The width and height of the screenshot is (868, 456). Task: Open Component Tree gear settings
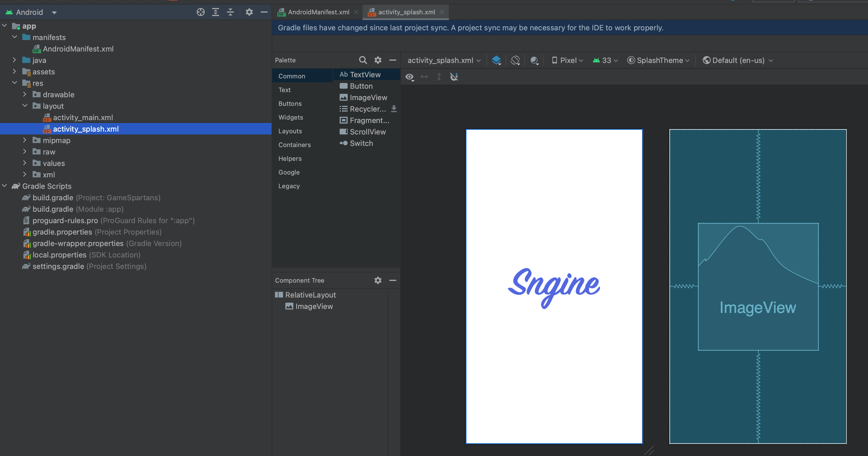(x=378, y=280)
